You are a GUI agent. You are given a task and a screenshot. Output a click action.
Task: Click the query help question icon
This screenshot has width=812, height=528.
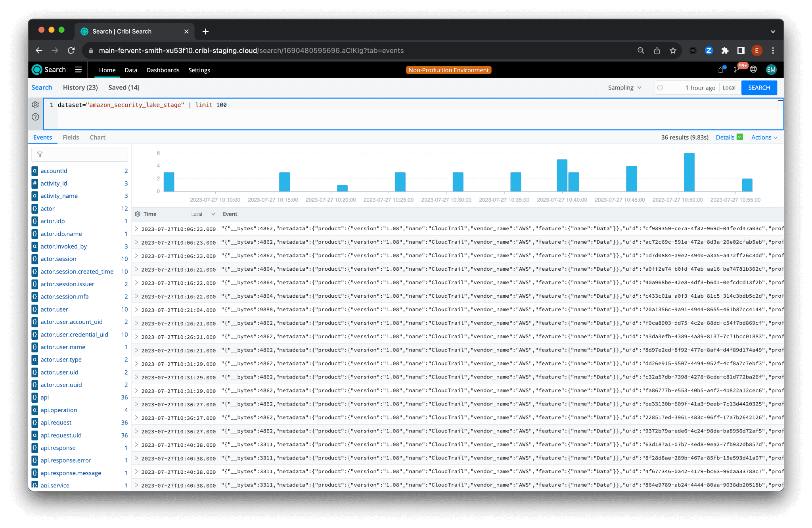(35, 117)
